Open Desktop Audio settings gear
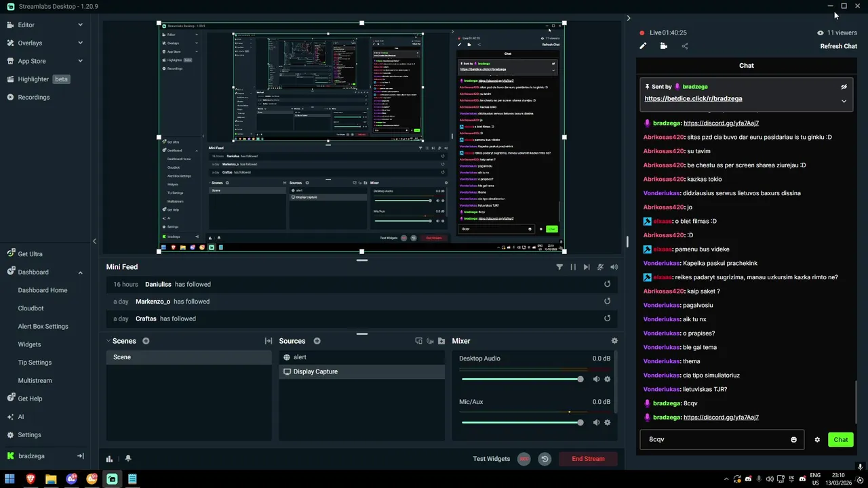This screenshot has width=868, height=488. pos(607,380)
